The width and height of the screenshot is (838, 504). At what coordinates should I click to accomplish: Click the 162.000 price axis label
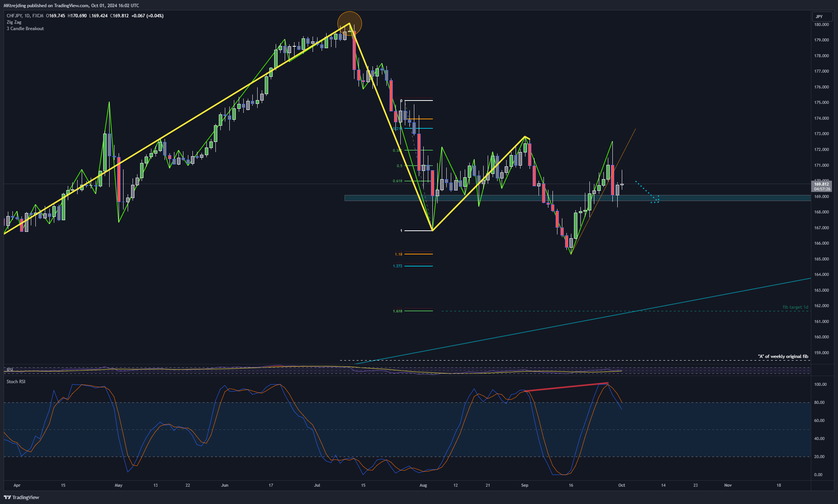click(821, 306)
